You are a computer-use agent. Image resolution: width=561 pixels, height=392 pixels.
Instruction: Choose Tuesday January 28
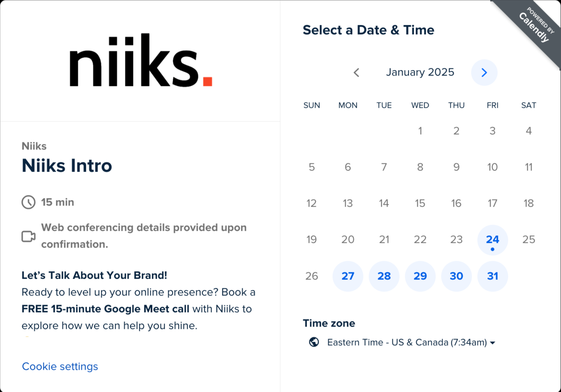384,276
